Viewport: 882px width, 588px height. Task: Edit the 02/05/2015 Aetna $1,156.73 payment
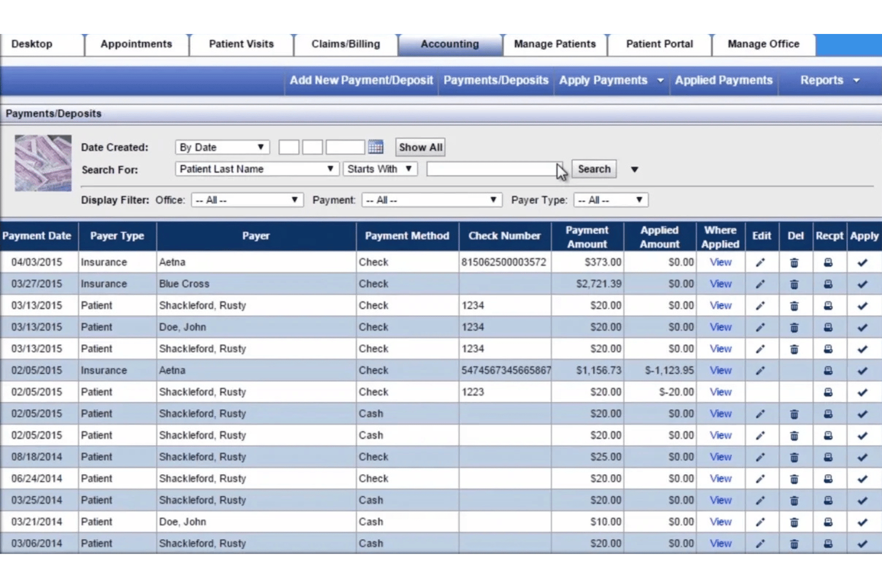pyautogui.click(x=760, y=371)
